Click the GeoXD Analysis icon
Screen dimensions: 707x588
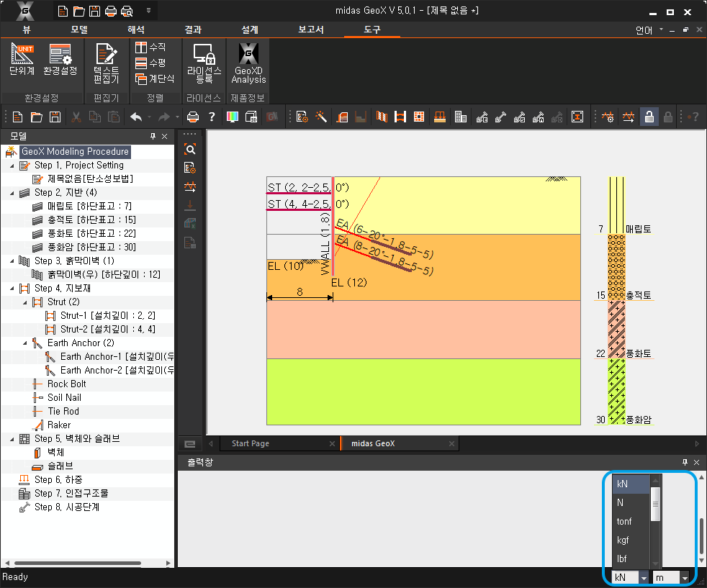pyautogui.click(x=248, y=63)
